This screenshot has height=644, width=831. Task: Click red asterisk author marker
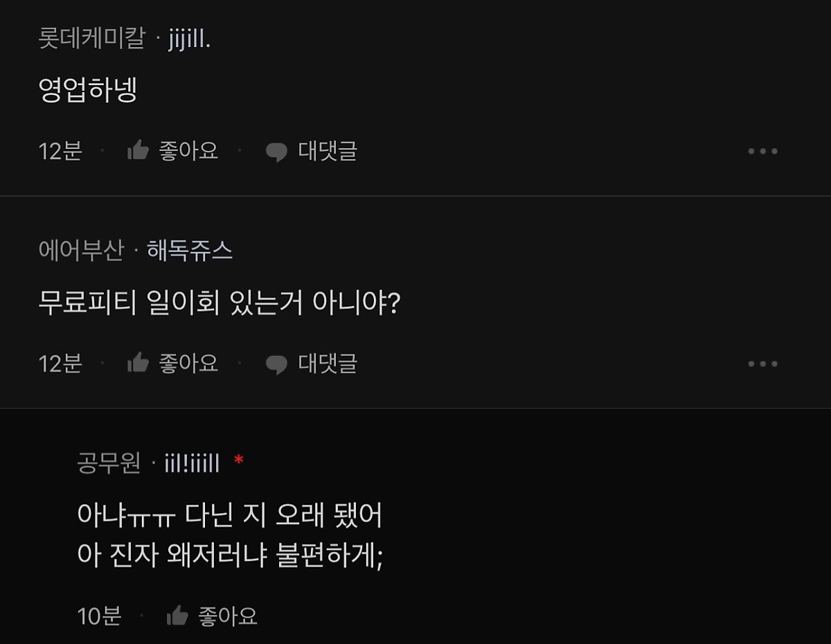[239, 460]
